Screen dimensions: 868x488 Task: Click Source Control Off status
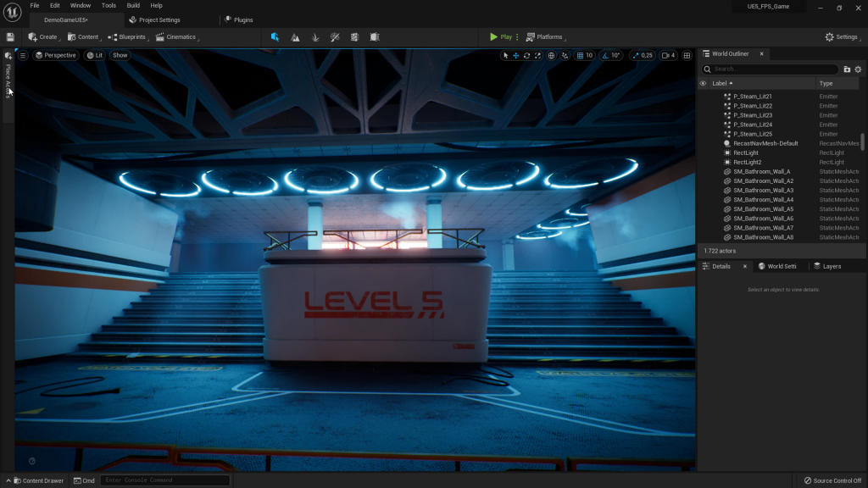832,480
